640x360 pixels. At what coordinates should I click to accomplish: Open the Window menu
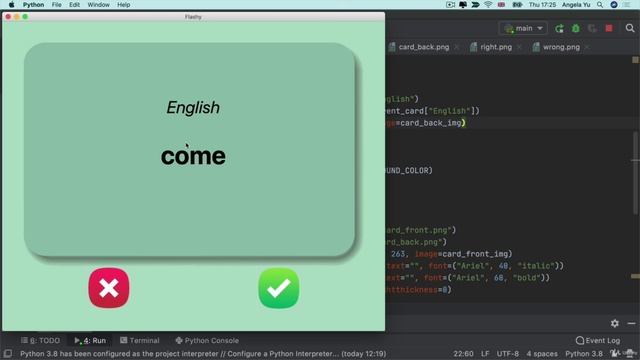click(x=98, y=5)
